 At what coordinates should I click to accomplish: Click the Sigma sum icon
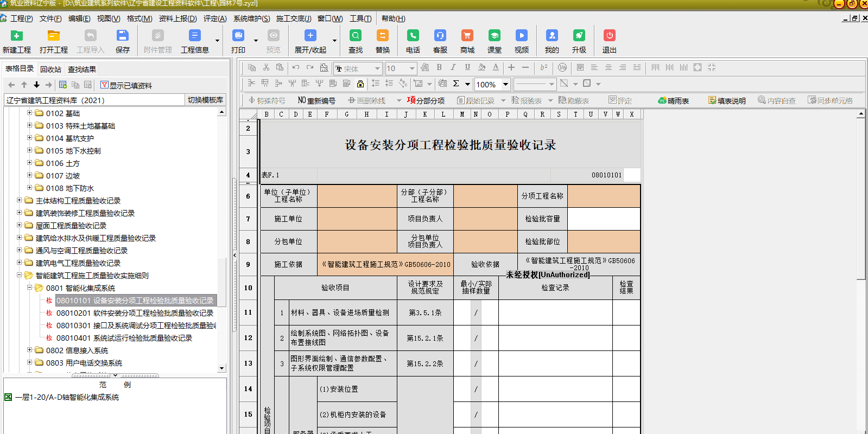tap(456, 84)
